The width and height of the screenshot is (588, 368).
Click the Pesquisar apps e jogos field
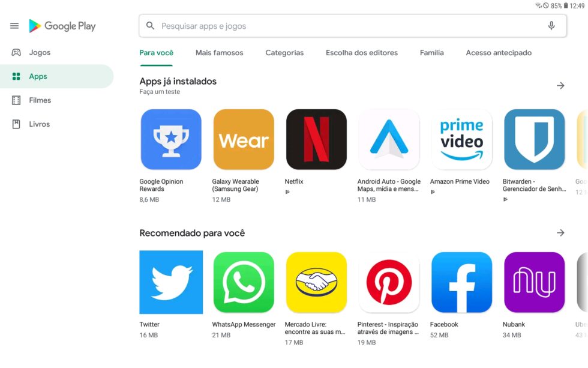(x=353, y=26)
